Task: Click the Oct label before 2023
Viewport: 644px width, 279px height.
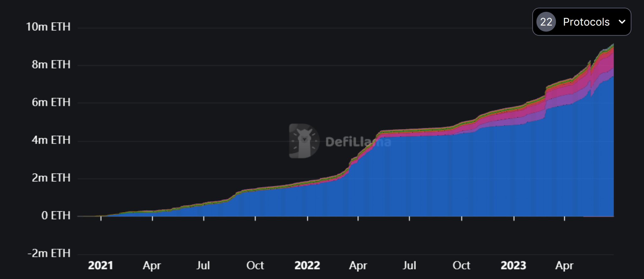Action: coord(461,265)
